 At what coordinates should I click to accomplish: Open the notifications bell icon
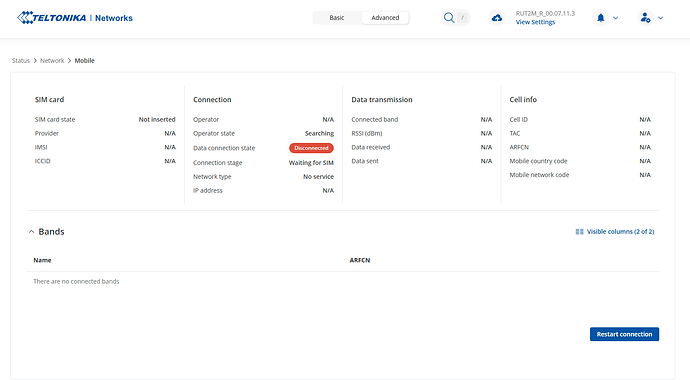click(x=601, y=18)
